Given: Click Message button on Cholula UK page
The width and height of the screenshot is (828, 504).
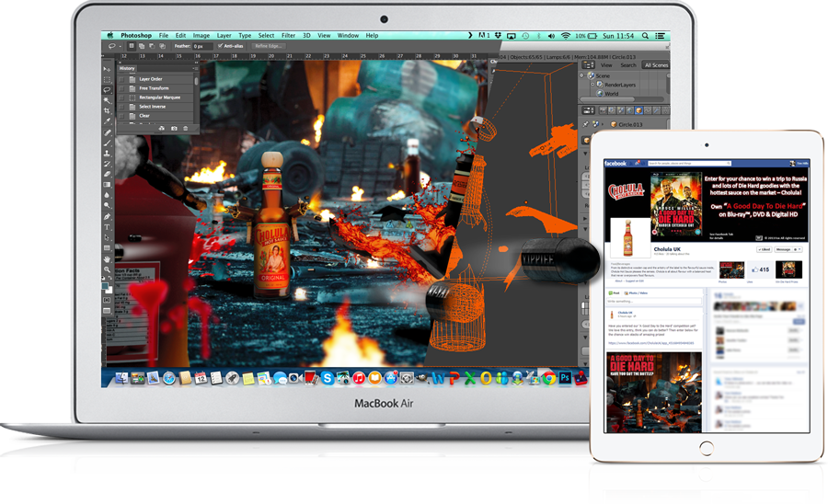Looking at the screenshot, I should point(783,249).
